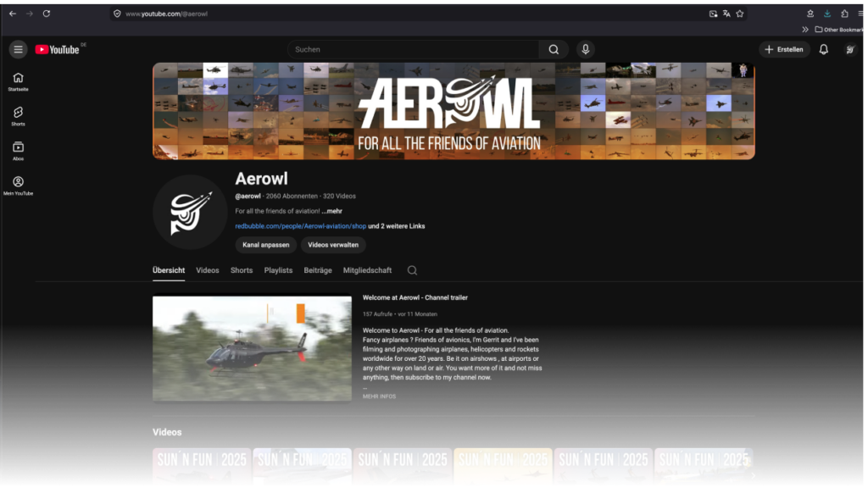Go back with the browser back arrow

click(x=12, y=14)
